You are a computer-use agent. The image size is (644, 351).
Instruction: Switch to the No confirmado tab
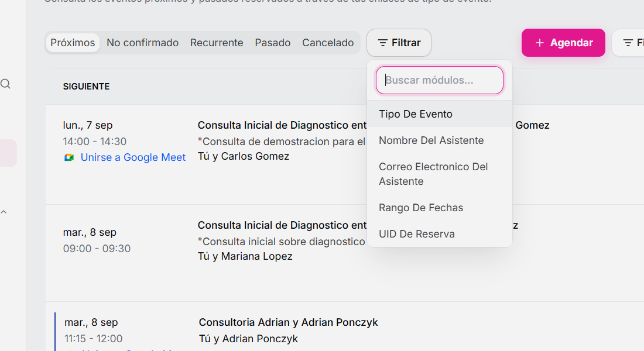pyautogui.click(x=142, y=43)
